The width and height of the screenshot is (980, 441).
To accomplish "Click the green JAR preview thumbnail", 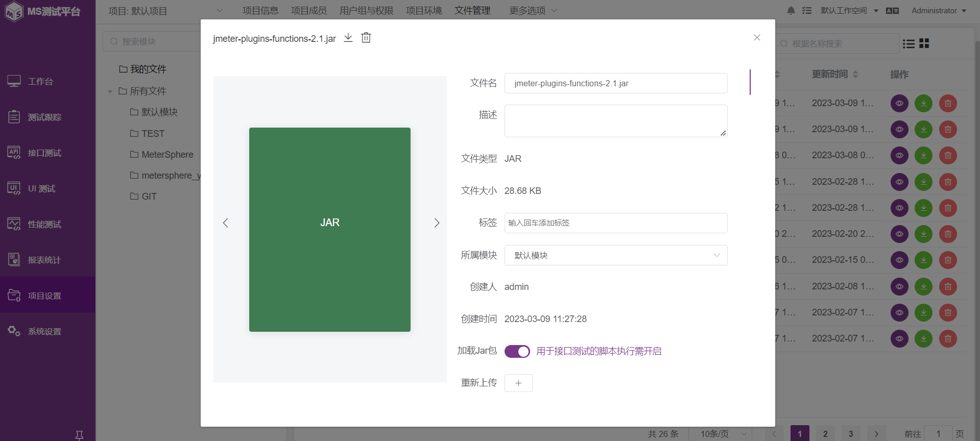I will [x=330, y=230].
